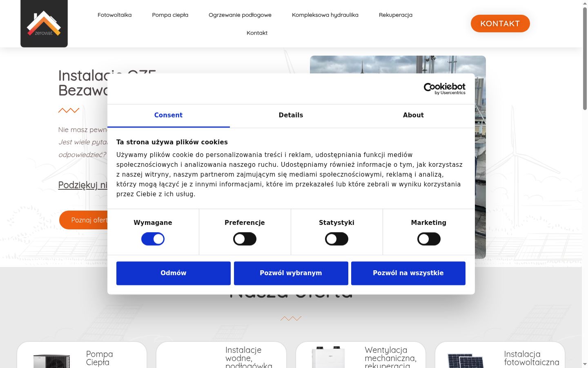Click the Instalacje wodne card title
The width and height of the screenshot is (588, 368).
coord(249,357)
